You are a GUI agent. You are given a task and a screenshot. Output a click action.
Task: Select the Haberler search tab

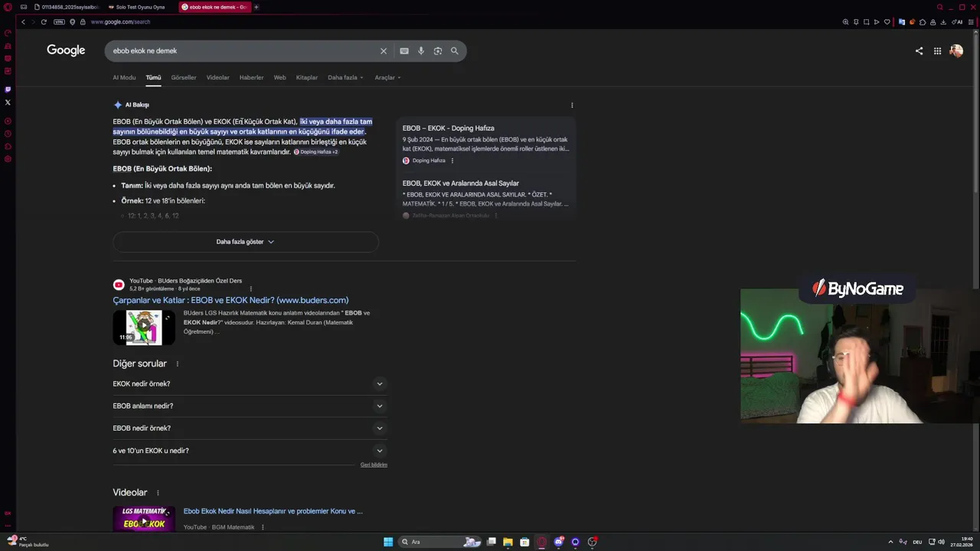[x=251, y=77]
